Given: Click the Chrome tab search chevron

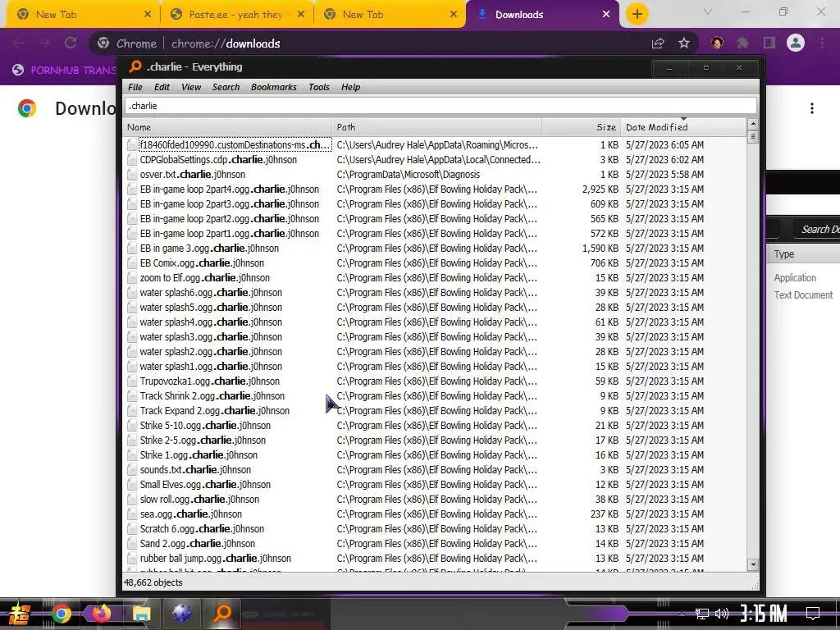Looking at the screenshot, I should click(708, 11).
